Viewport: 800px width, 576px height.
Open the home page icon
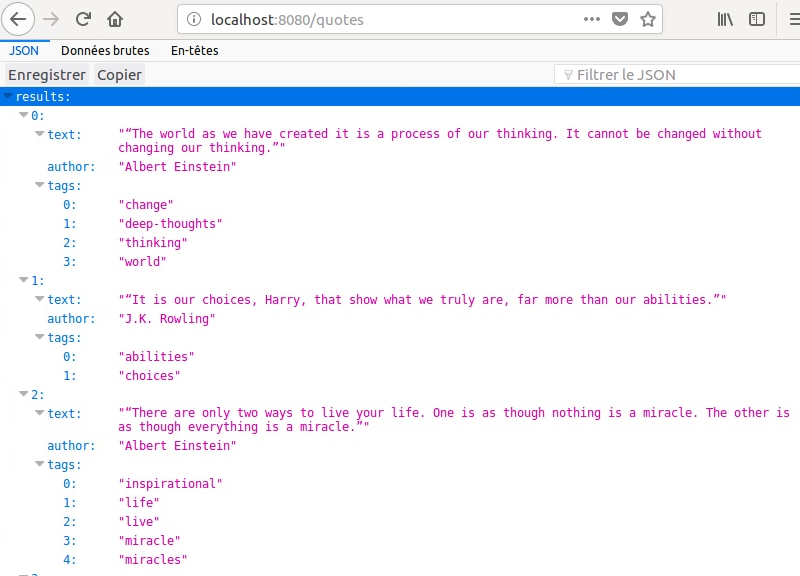[x=115, y=19]
